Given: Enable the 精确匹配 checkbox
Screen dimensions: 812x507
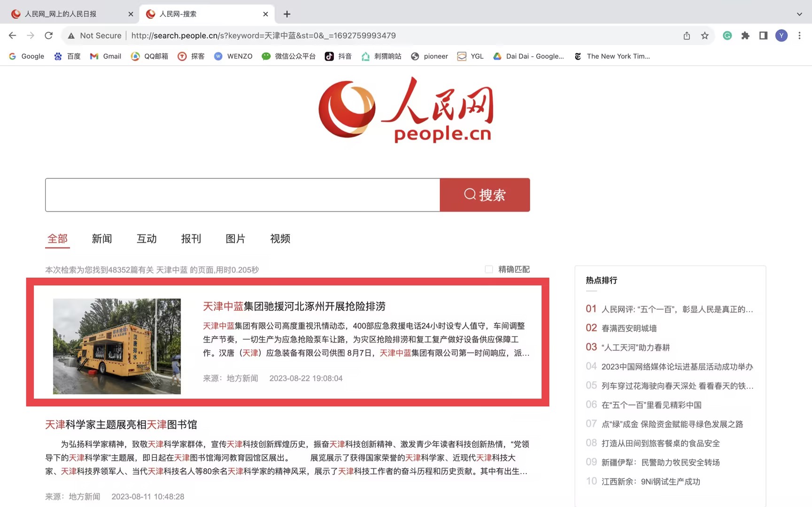Looking at the screenshot, I should [x=489, y=269].
